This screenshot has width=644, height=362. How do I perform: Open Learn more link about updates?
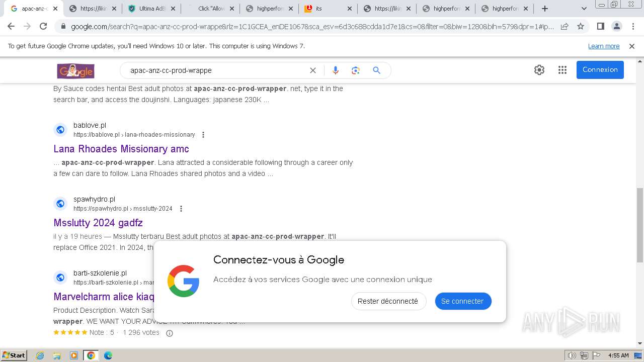(x=604, y=46)
